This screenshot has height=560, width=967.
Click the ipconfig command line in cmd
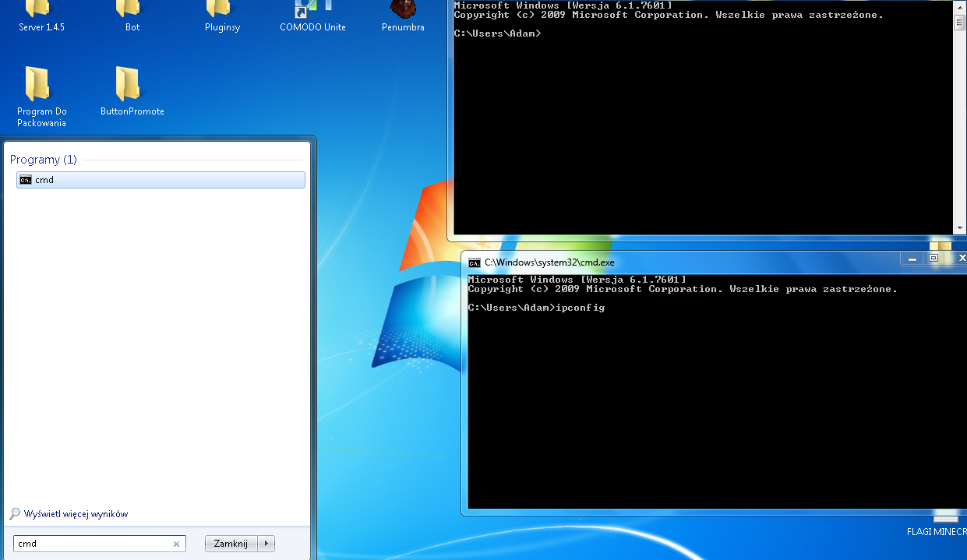pyautogui.click(x=536, y=308)
